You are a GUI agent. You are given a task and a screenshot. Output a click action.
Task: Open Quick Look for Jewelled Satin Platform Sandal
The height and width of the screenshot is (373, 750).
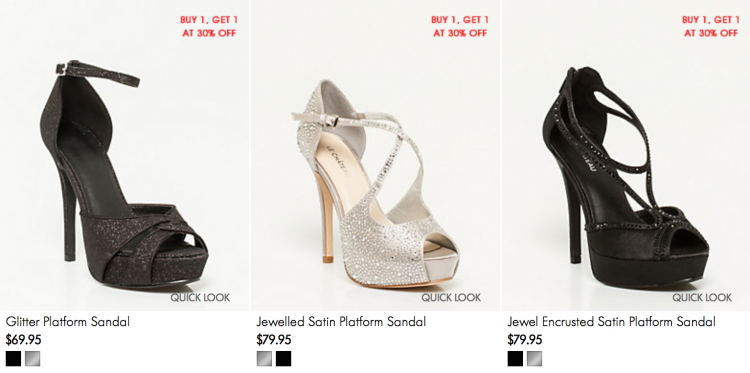tap(451, 297)
